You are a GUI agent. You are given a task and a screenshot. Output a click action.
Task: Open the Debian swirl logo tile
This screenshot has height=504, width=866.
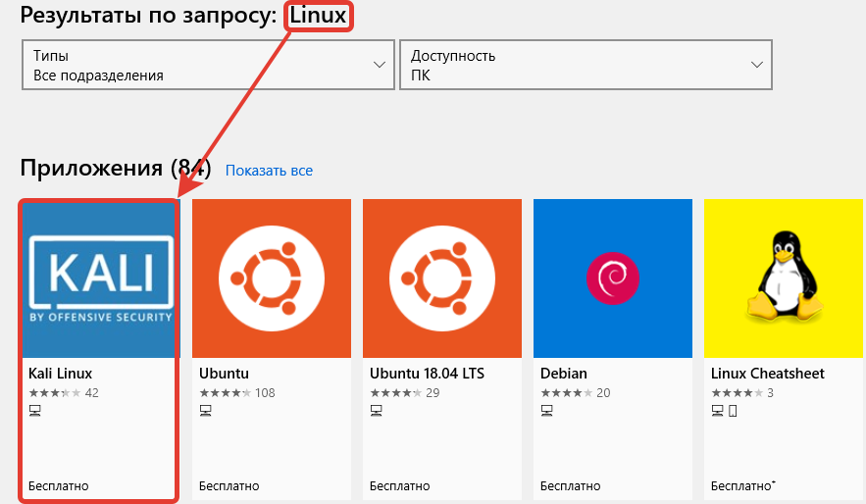click(x=613, y=278)
